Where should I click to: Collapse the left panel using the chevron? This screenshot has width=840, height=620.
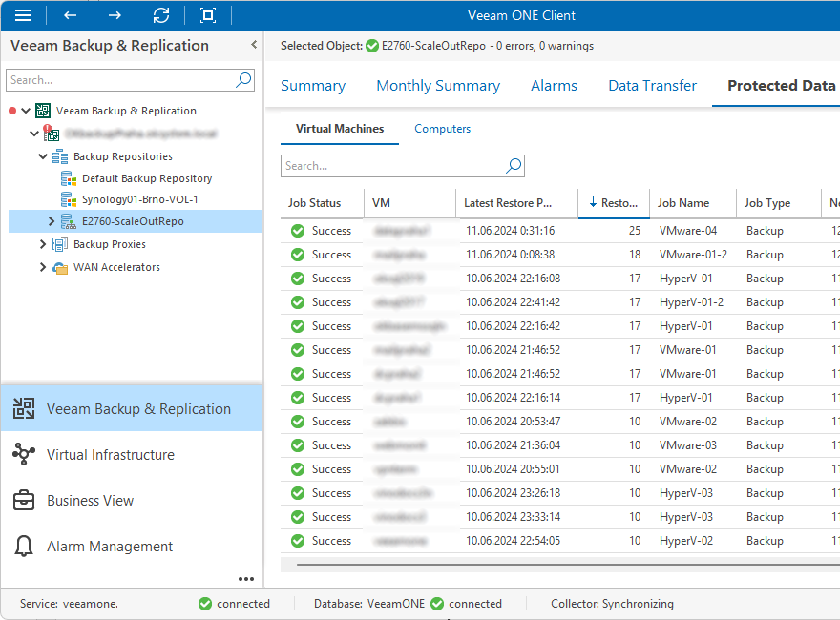point(253,44)
